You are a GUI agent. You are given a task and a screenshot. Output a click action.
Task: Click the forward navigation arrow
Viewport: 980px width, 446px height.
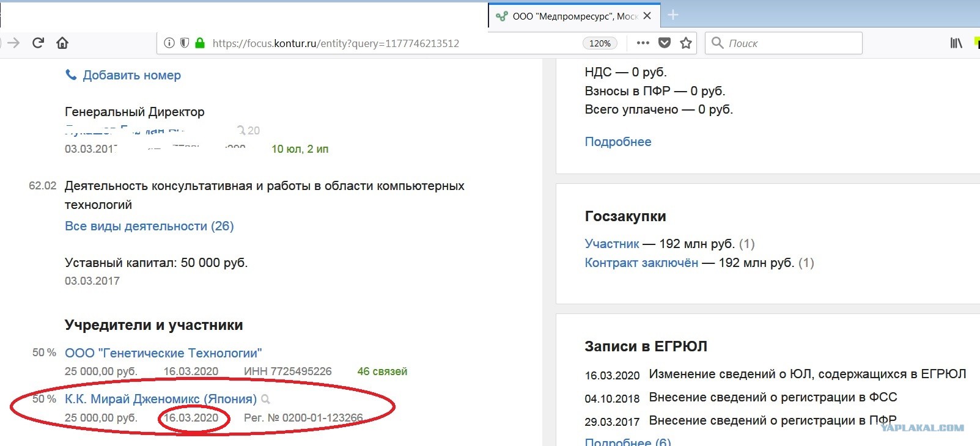pyautogui.click(x=13, y=43)
